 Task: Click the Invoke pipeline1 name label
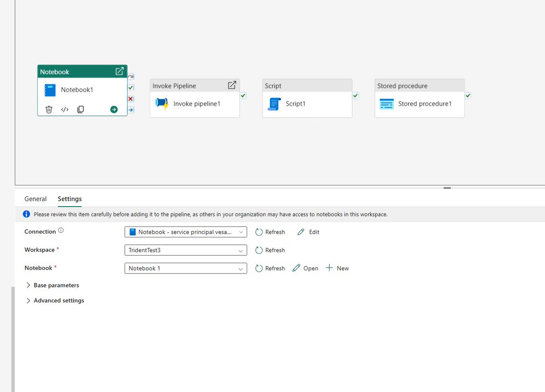pyautogui.click(x=197, y=104)
